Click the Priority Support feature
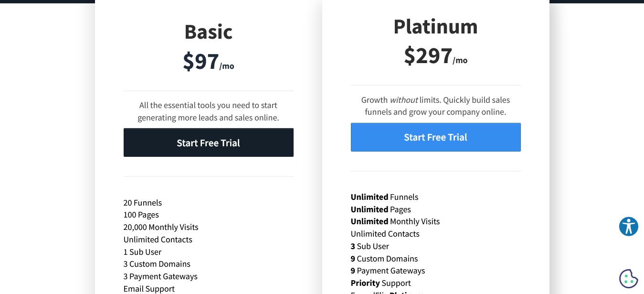 point(380,283)
